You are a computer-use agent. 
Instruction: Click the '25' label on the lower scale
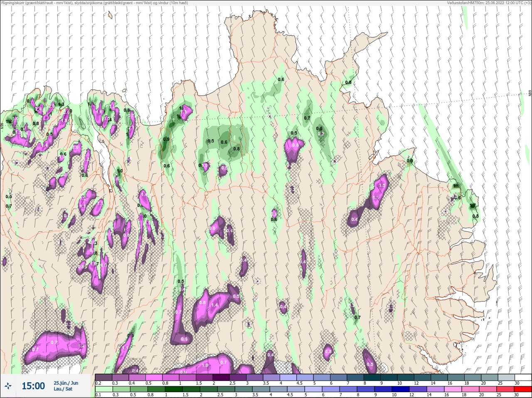[499, 395]
